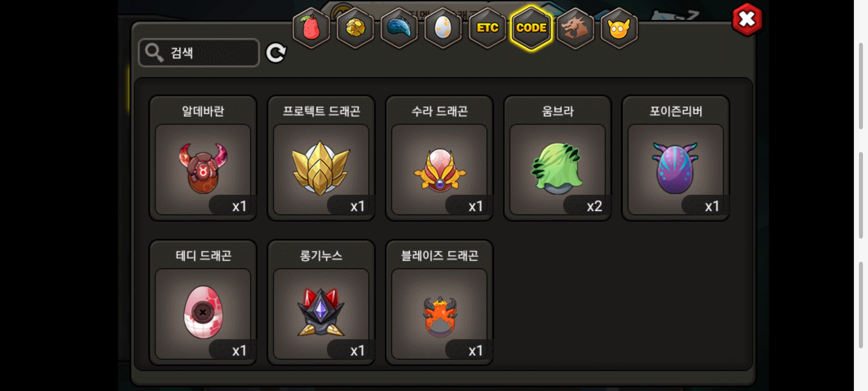Select the green 움브라 egg x2
Image resolution: width=868 pixels, height=391 pixels.
tap(558, 158)
